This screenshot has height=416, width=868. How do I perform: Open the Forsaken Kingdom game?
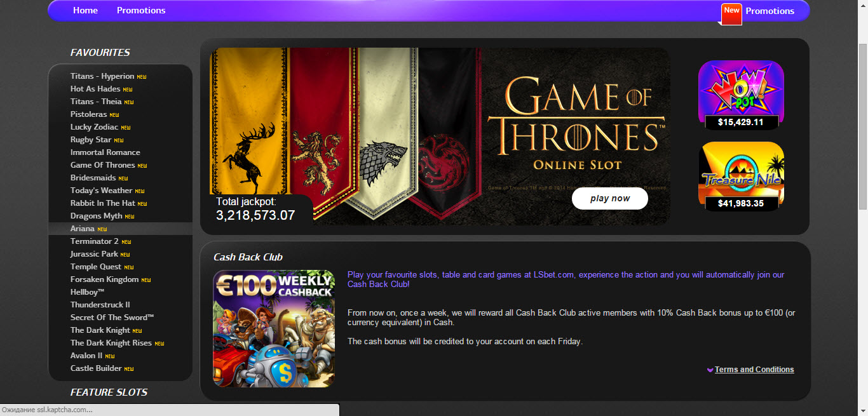tap(105, 279)
